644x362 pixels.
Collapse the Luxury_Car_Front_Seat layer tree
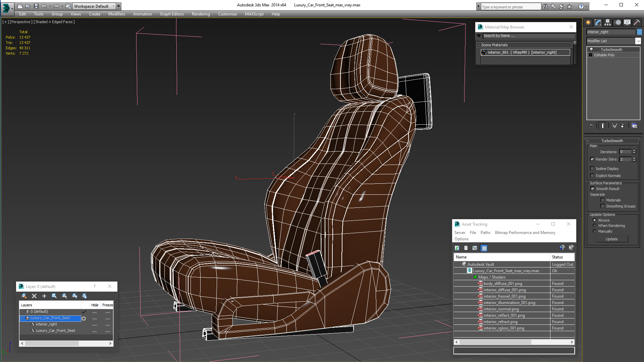[22, 318]
